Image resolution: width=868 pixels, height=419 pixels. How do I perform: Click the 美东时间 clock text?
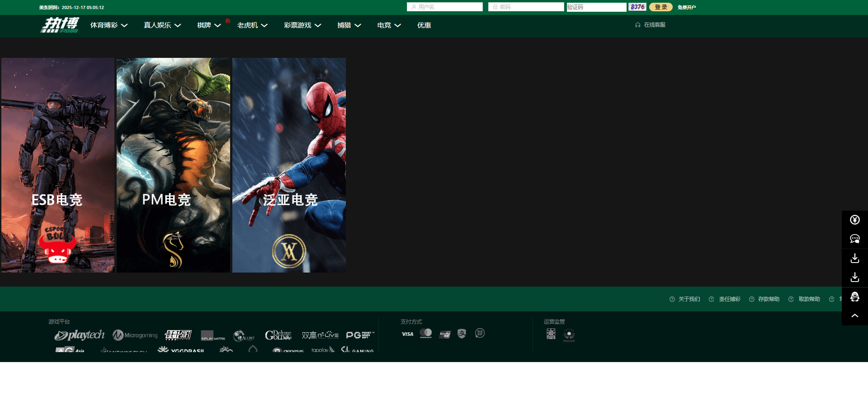point(71,8)
